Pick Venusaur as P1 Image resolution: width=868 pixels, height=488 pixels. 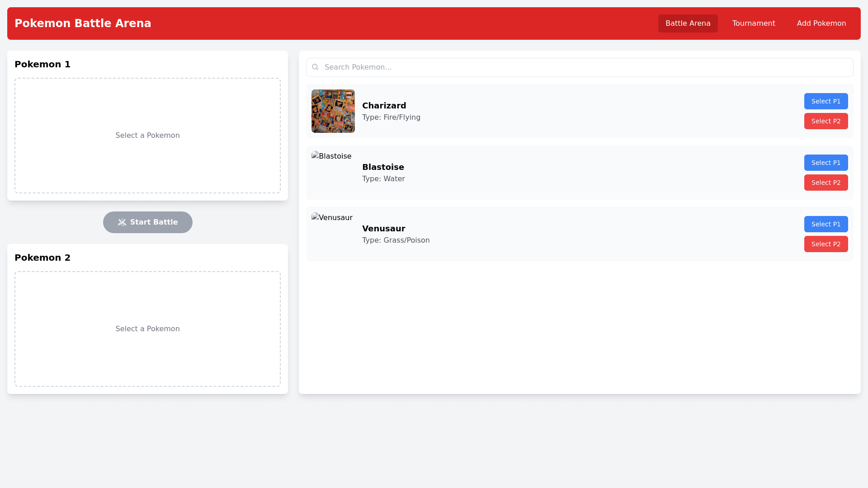pos(826,224)
